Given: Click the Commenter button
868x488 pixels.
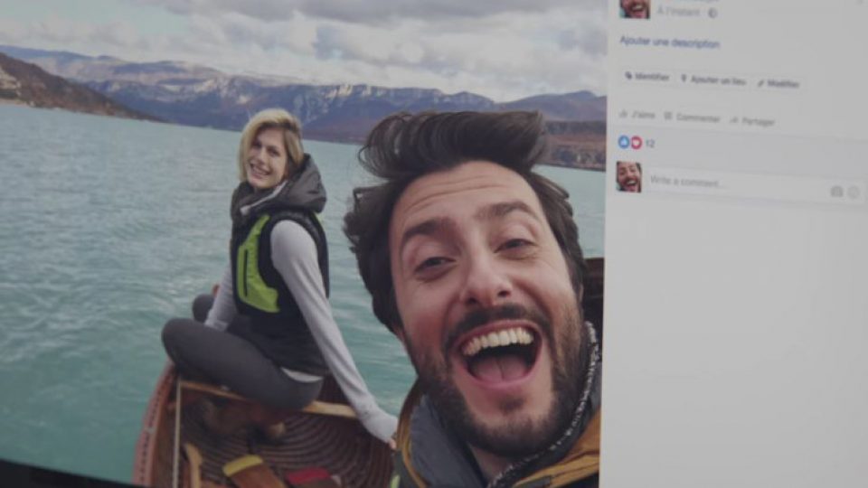Looking at the screenshot, I should pyautogui.click(x=692, y=117).
